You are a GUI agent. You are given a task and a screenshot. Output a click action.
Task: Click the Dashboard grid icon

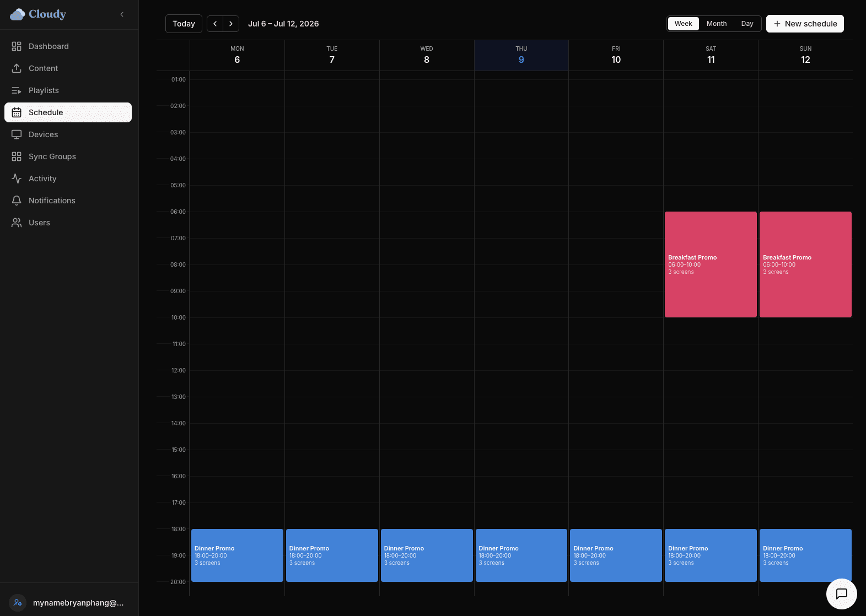coord(17,46)
